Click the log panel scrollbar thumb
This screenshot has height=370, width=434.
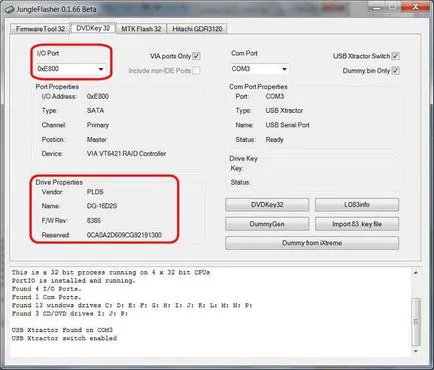click(416, 321)
